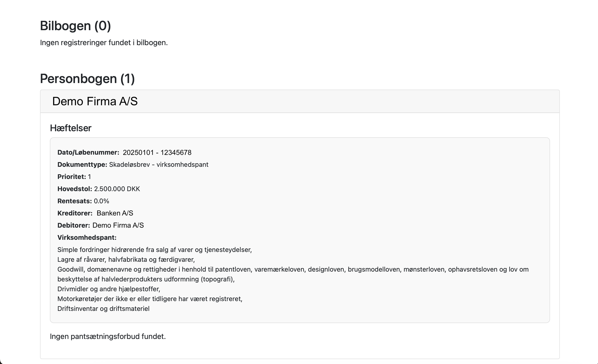Viewport: 598px width, 364px height.
Task: Open the Demo Firma A/S card header
Action: pyautogui.click(x=300, y=101)
